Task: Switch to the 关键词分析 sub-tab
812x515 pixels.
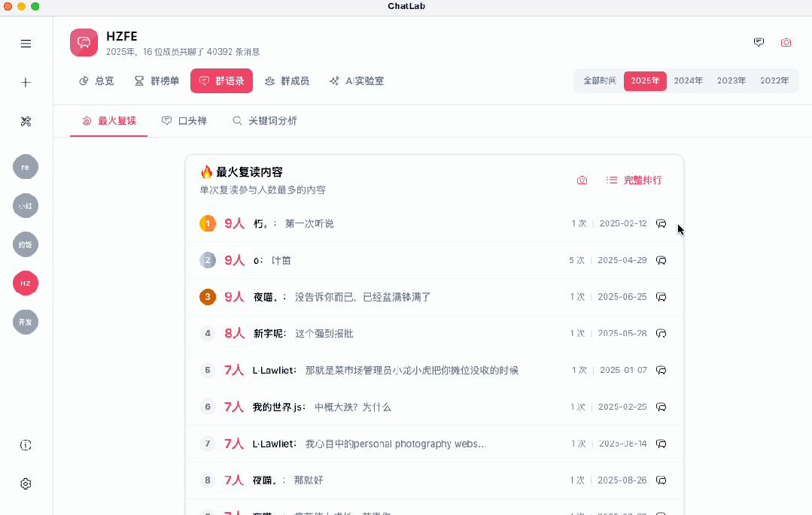Action: [x=265, y=121]
